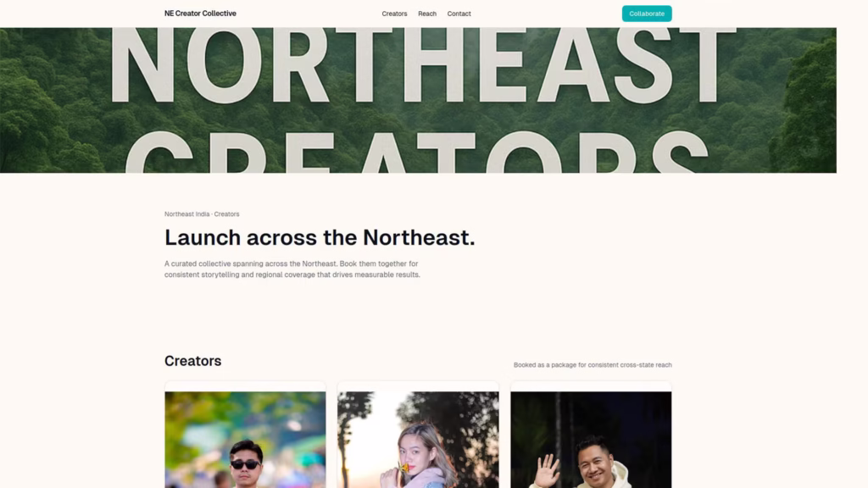
Task: Click the curated collective description paragraph
Action: coord(292,269)
